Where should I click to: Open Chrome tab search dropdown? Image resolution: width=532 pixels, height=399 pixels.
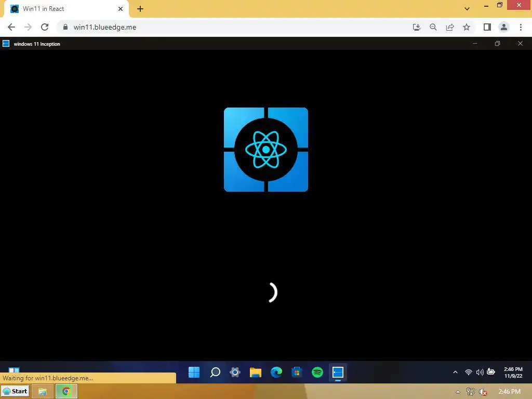pyautogui.click(x=467, y=9)
